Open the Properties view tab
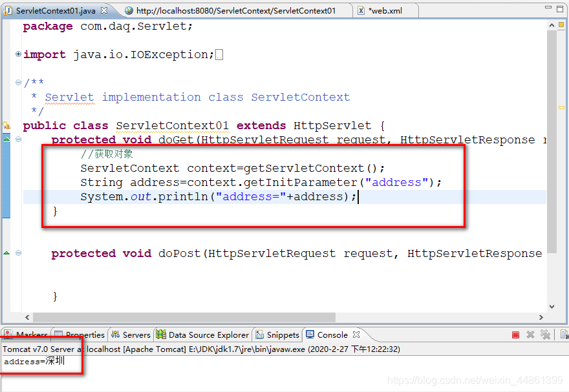 [x=80, y=335]
